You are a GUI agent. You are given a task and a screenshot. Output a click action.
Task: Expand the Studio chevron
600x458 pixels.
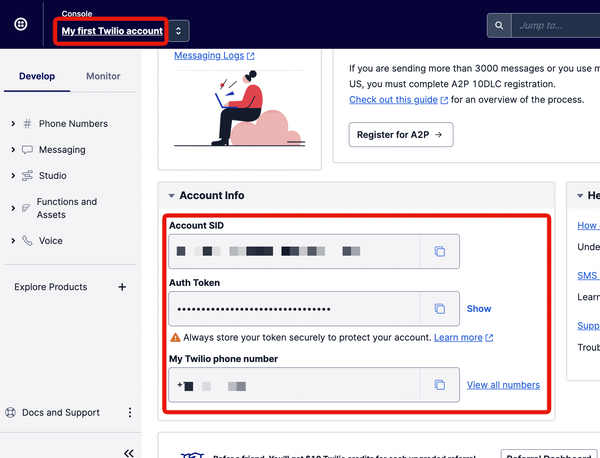[x=13, y=176]
